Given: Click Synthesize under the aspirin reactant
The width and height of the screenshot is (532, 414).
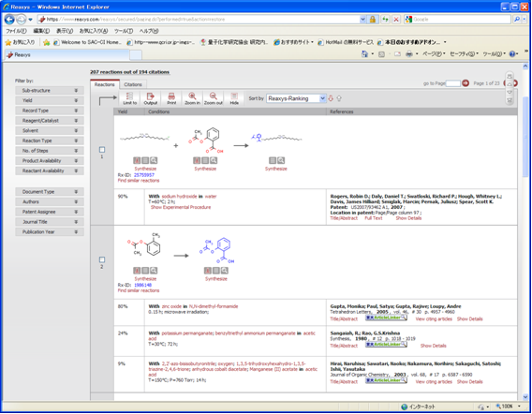Looking at the screenshot, I should click(x=205, y=169).
